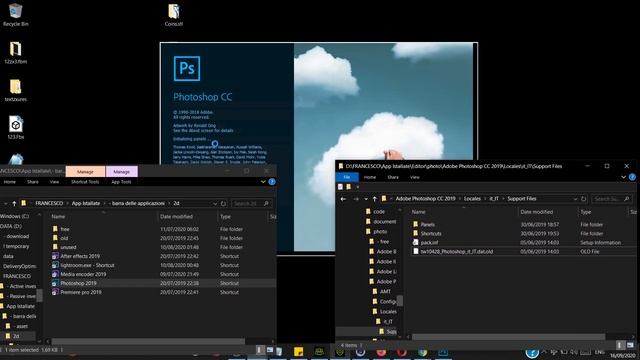Open Quick Access Toolbar dropdown in Support Files window
640x360 pixels.
358,187
